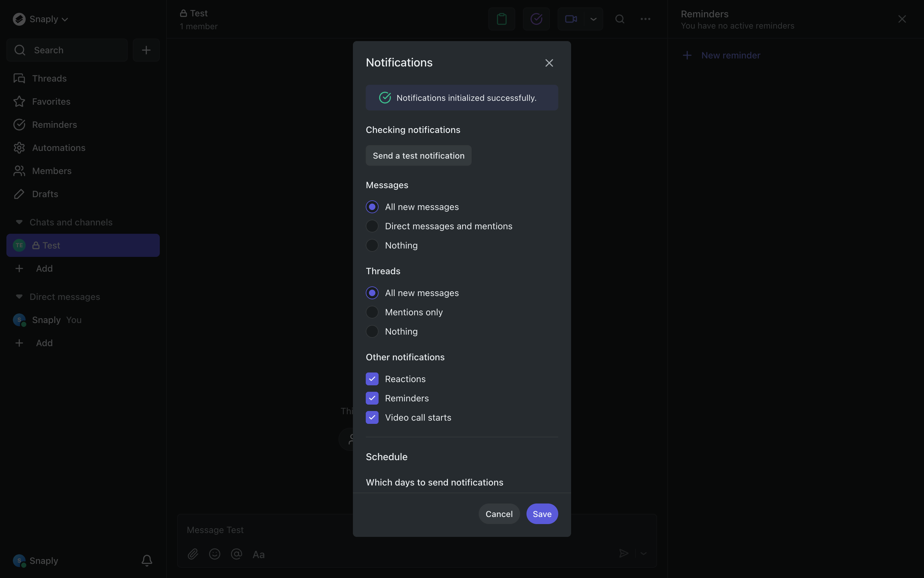Open the Snaply workspace dropdown
The width and height of the screenshot is (924, 578).
point(40,19)
